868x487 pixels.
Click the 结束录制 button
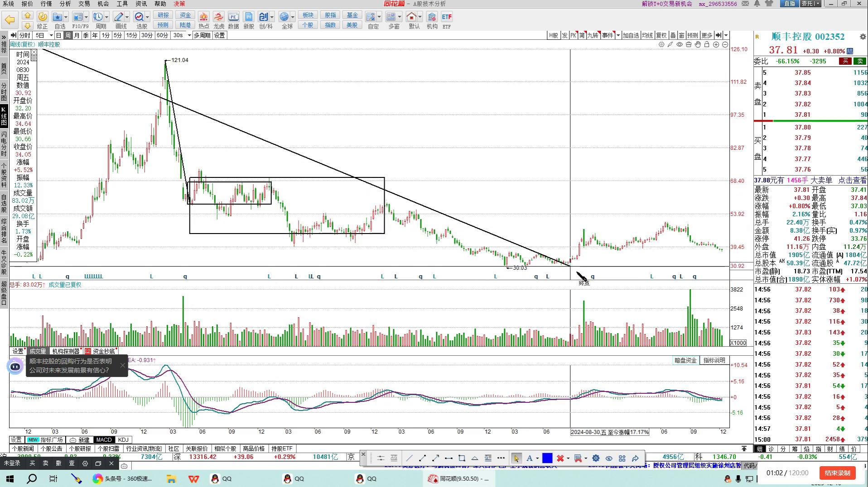coord(837,473)
